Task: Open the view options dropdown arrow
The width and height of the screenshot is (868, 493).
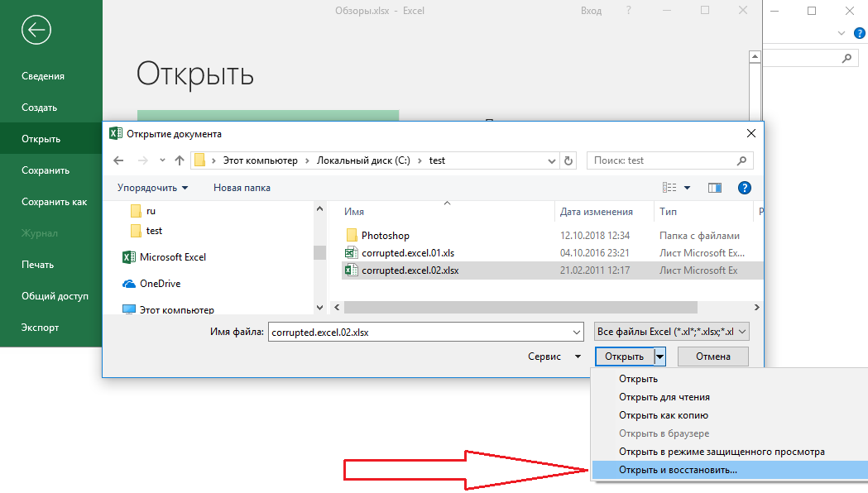Action: click(x=687, y=188)
